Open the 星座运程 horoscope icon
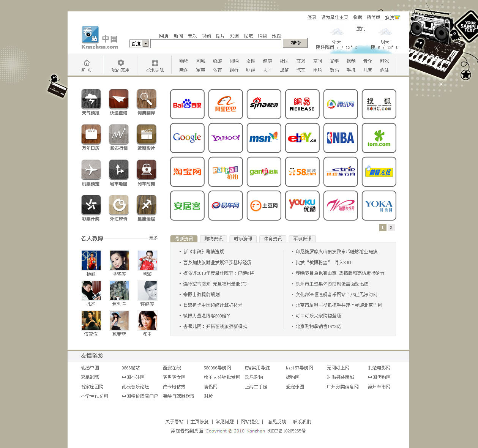 [x=146, y=205]
